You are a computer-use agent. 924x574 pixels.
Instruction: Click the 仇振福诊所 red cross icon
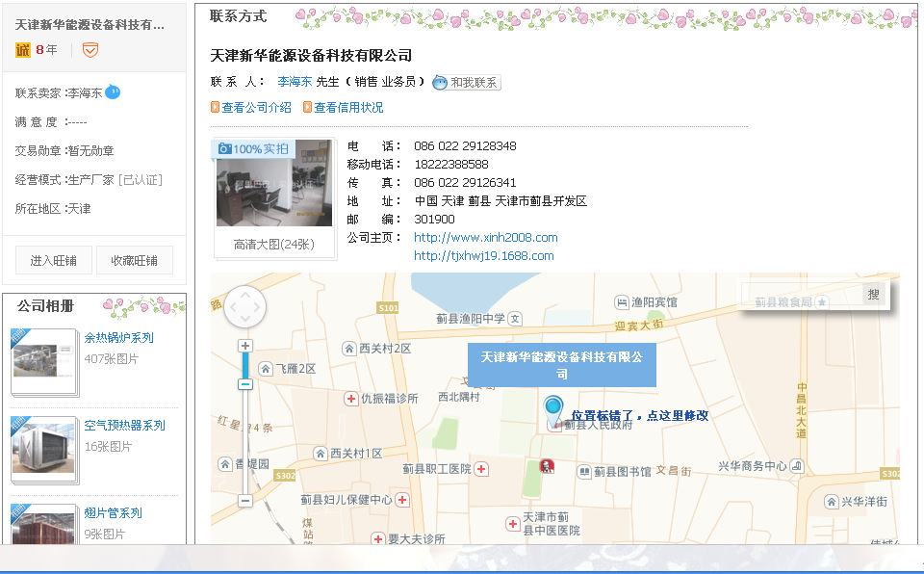351,399
